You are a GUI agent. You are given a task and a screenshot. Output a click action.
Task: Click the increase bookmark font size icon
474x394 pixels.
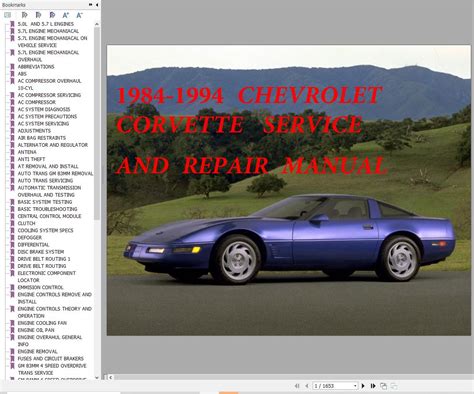click(x=66, y=15)
